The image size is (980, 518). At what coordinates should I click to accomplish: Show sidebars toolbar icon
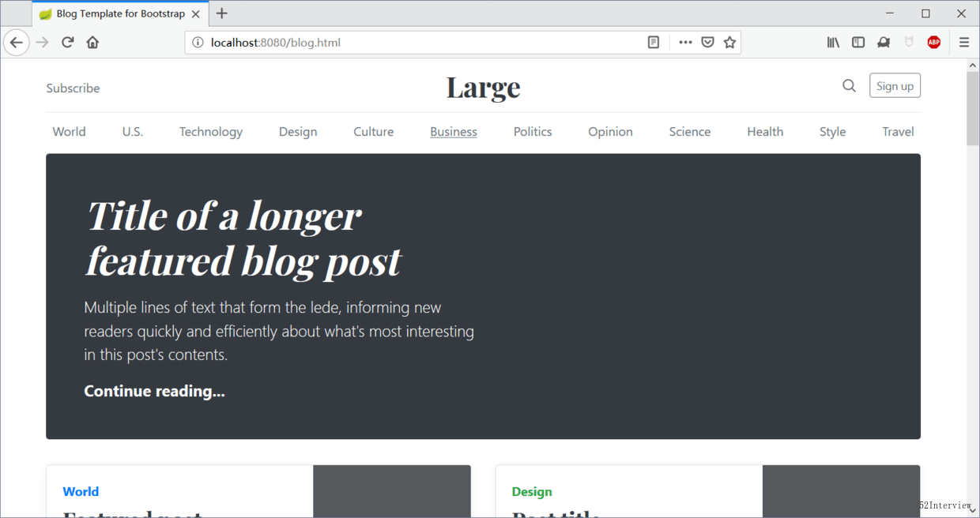click(x=858, y=43)
